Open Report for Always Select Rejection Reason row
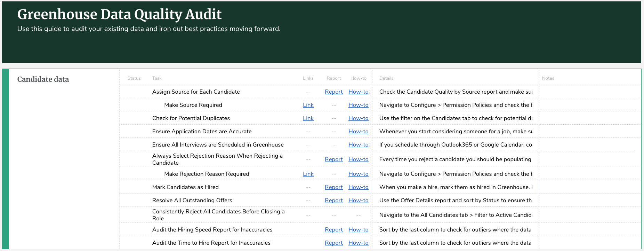 [333, 159]
